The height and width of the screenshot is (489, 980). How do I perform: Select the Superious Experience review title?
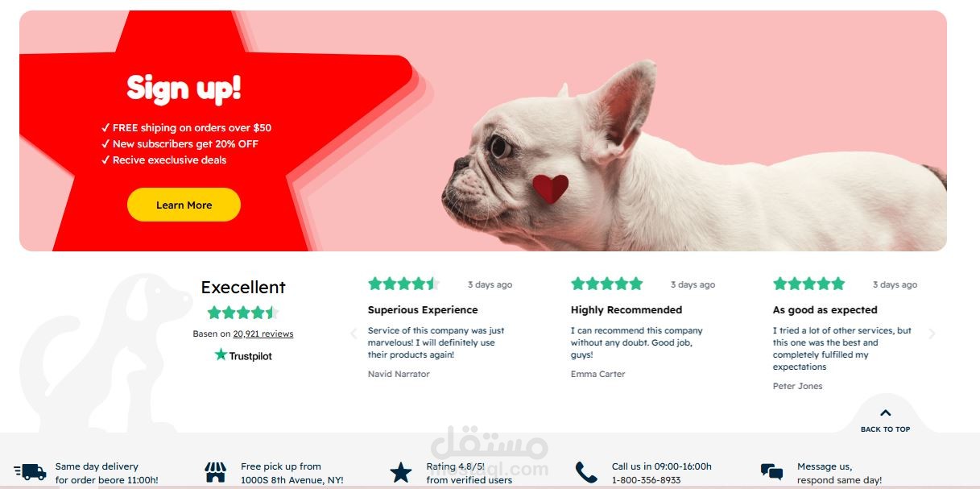tap(423, 309)
